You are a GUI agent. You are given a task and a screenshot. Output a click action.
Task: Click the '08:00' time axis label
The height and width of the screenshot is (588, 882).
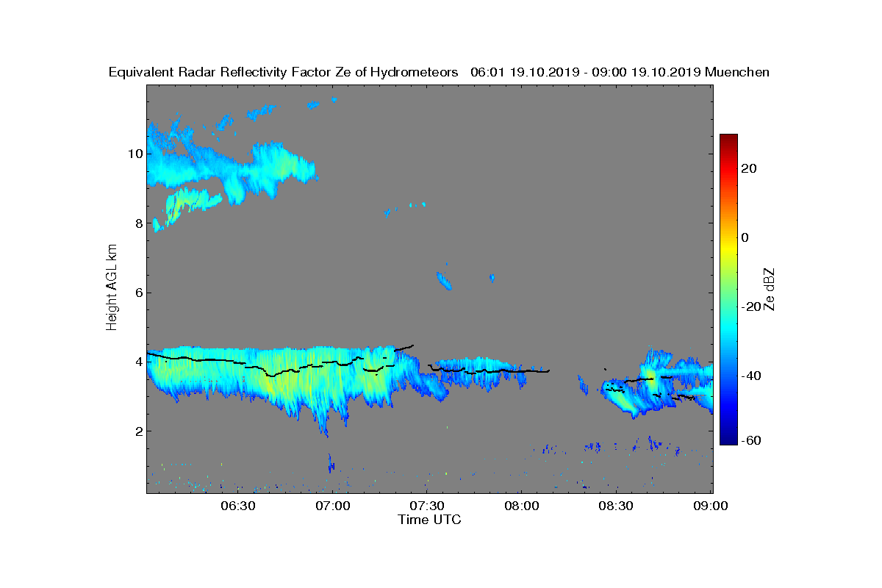(522, 506)
